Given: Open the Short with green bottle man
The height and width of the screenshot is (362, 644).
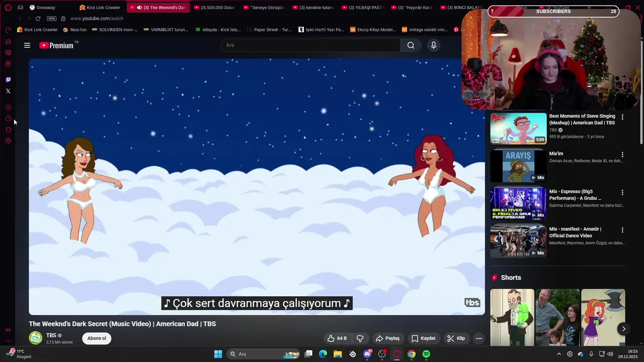Looking at the screenshot, I should click(512, 317).
